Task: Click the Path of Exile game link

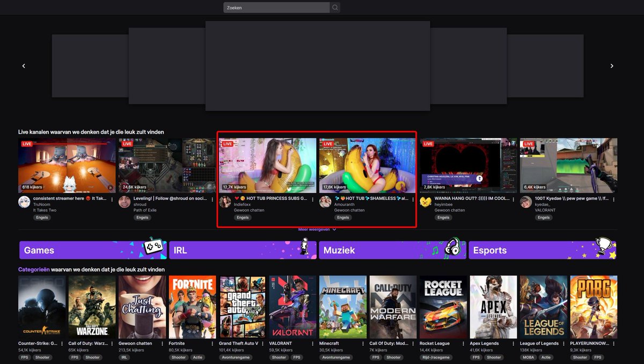Action: coord(145,210)
